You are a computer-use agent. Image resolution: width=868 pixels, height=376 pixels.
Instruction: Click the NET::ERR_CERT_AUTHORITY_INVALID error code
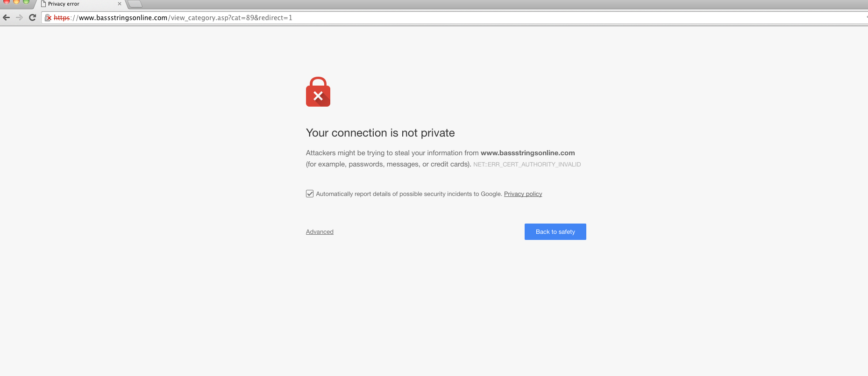(x=527, y=165)
